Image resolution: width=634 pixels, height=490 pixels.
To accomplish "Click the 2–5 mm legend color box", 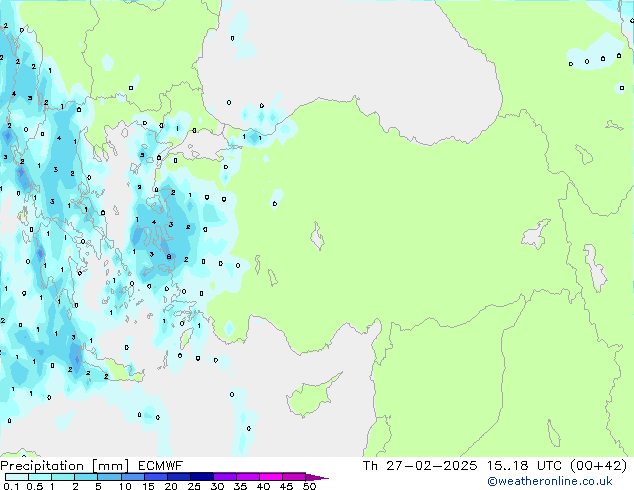I will pos(86,477).
